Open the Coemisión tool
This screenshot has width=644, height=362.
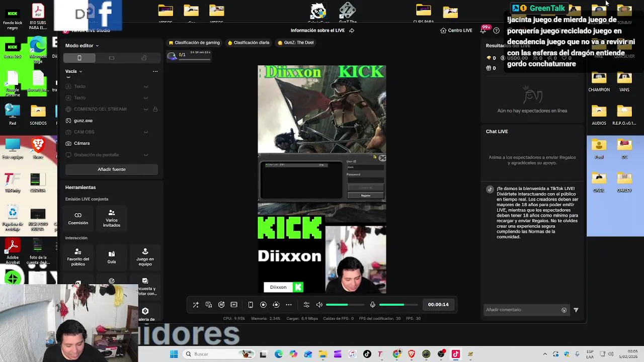[x=78, y=218]
